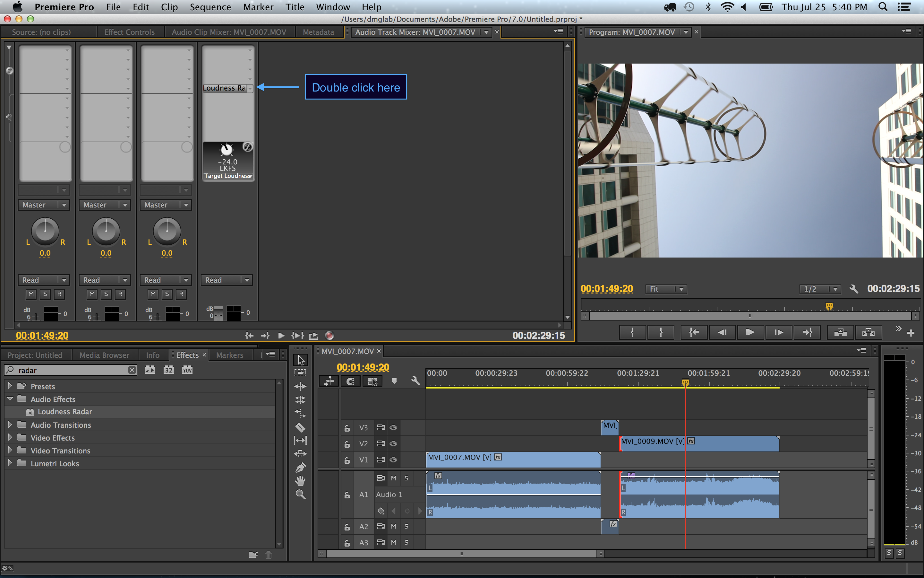Expand the Video Effects folder
This screenshot has height=578, width=924.
(x=10, y=437)
